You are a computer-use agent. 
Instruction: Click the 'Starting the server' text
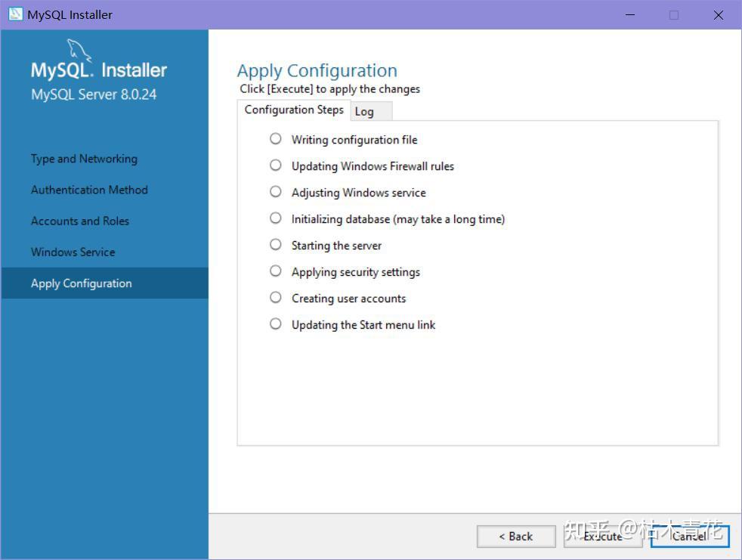click(x=336, y=246)
